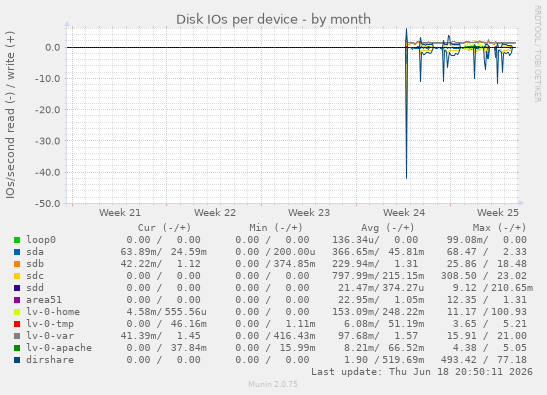Click area51's Avg value '22.95m/ 1.05m'
547x395 pixels.
click(381, 299)
